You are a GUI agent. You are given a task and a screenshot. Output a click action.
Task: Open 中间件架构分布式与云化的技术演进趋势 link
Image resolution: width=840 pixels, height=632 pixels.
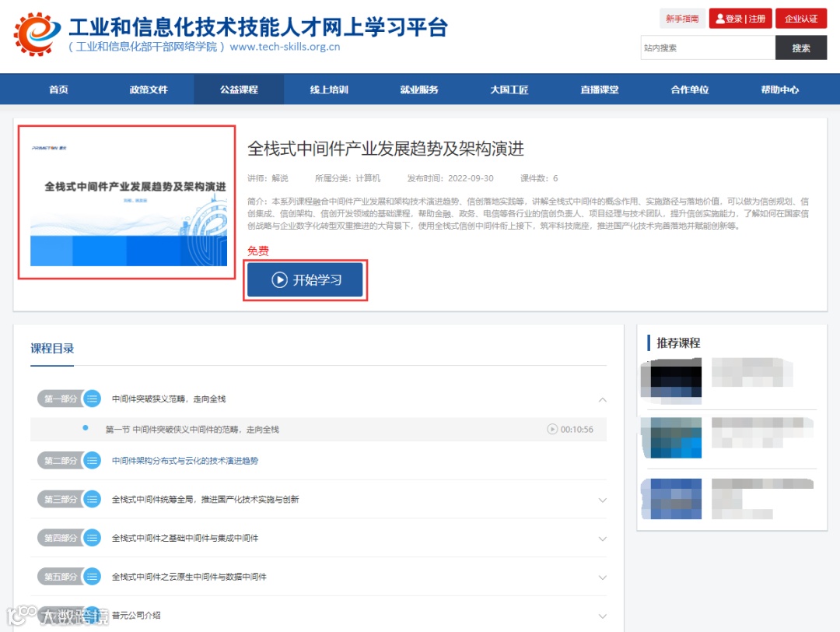(x=185, y=461)
